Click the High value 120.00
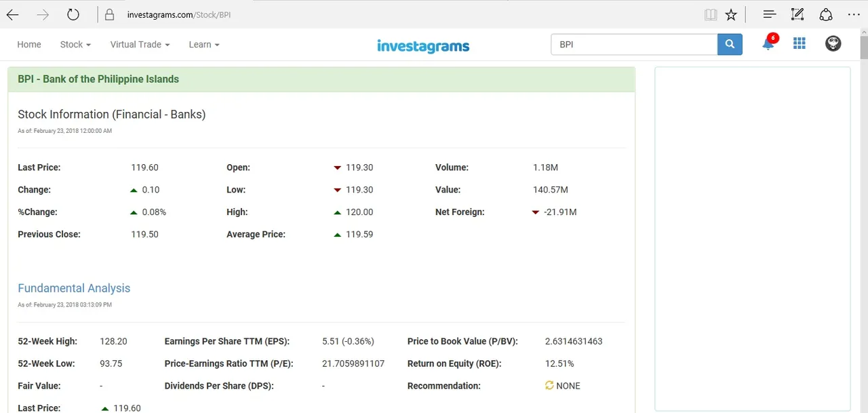Viewport: 868px width, 413px height. (359, 212)
